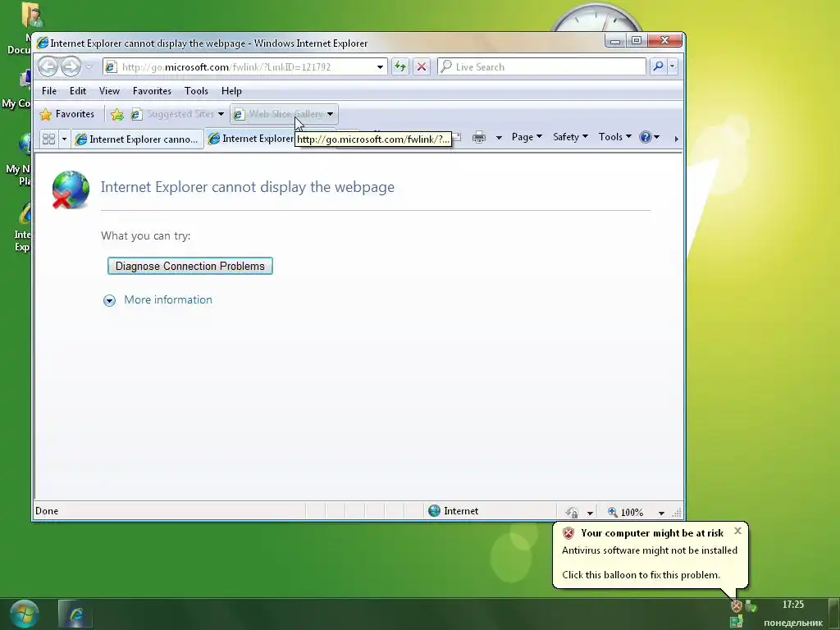
Task: Open the Windows Start orb
Action: 24,614
